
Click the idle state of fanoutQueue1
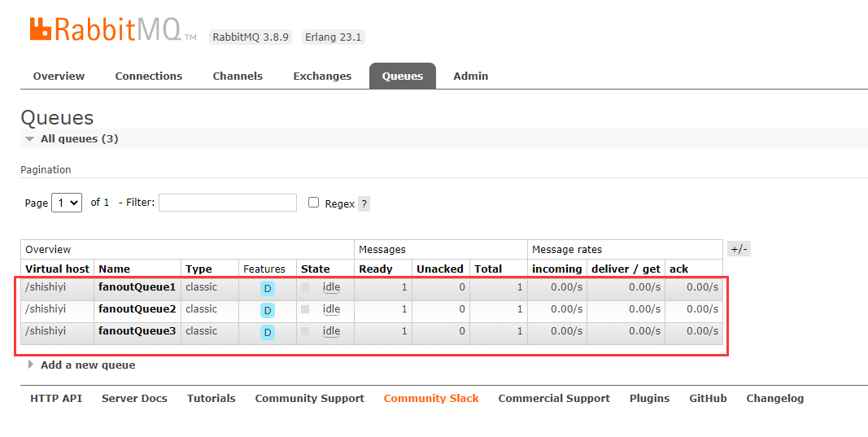331,287
